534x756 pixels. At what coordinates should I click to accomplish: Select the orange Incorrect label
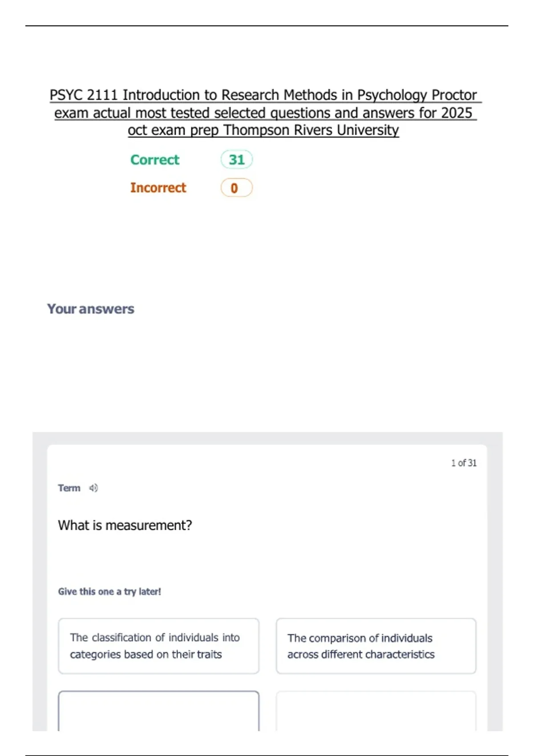click(158, 188)
